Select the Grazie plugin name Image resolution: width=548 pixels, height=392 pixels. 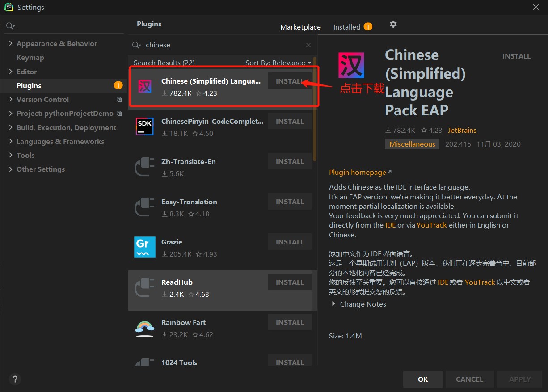click(172, 242)
